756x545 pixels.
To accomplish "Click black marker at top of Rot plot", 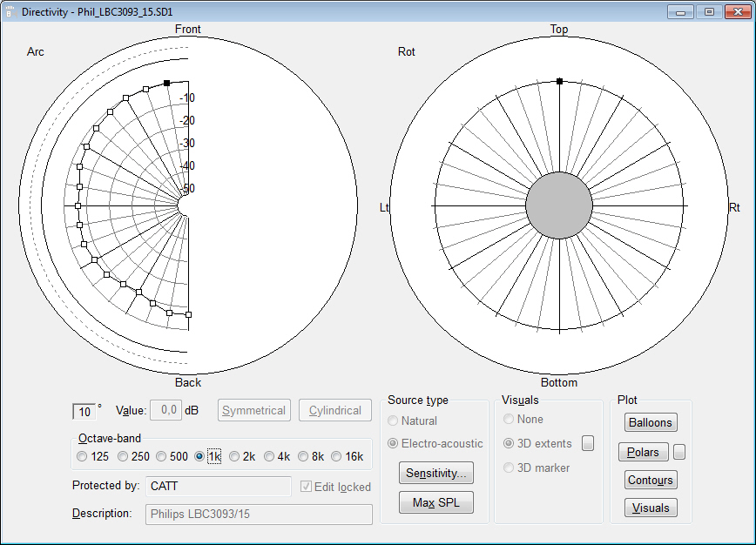I will [x=559, y=81].
